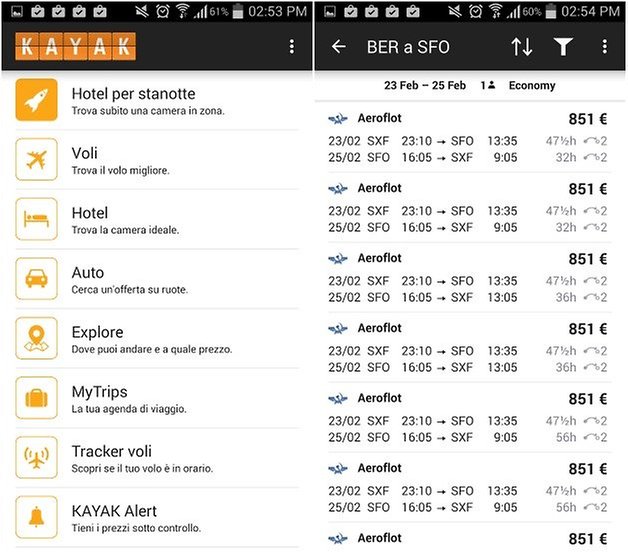Open the Voli airplane icon
This screenshot has width=628, height=555.
click(36, 159)
